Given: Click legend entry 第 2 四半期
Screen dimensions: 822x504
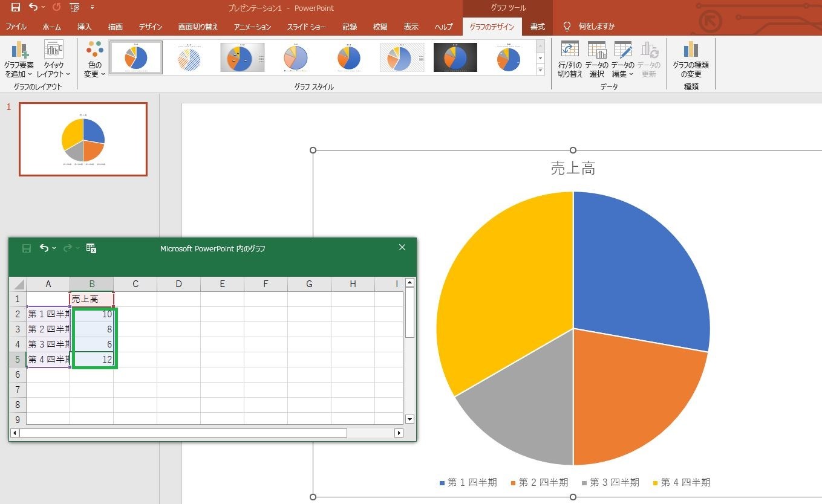Looking at the screenshot, I should click(540, 482).
